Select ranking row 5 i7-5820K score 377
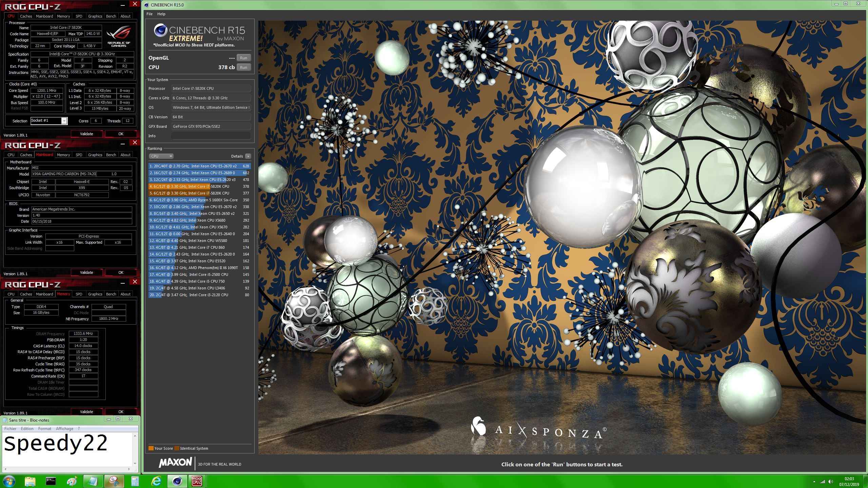The image size is (868, 488). coord(199,193)
